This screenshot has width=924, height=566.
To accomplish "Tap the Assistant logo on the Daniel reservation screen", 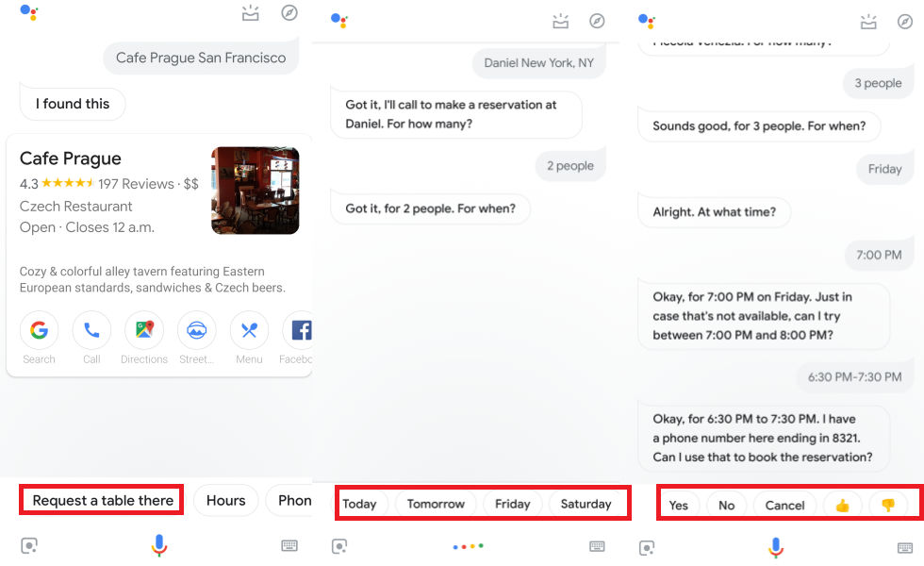I will click(x=339, y=21).
